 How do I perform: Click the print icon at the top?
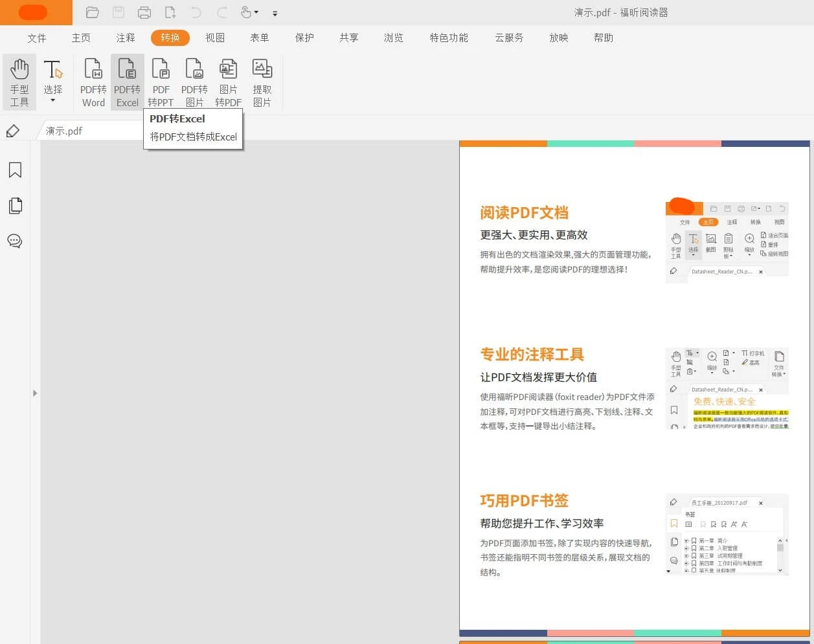(144, 12)
